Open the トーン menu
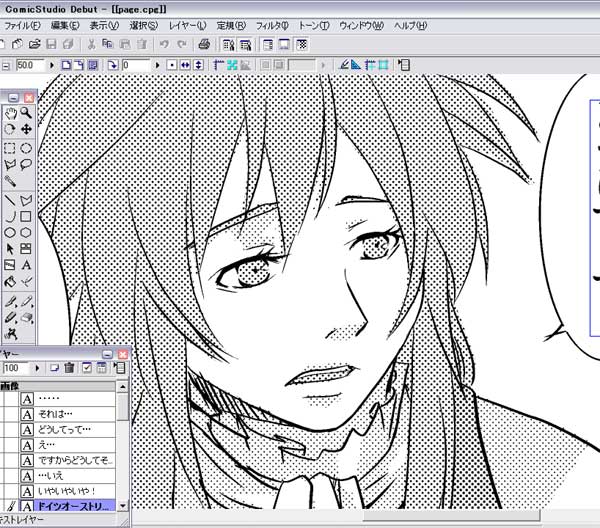 point(314,26)
